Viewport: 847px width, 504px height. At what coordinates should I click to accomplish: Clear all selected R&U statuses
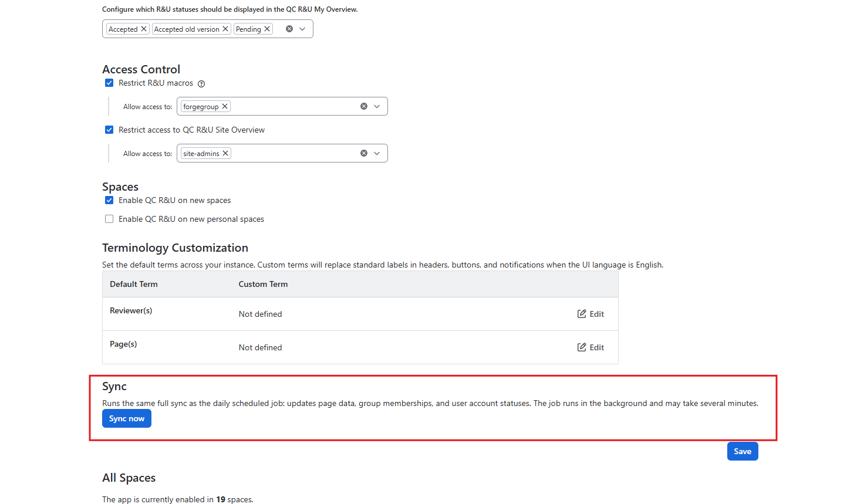[289, 29]
